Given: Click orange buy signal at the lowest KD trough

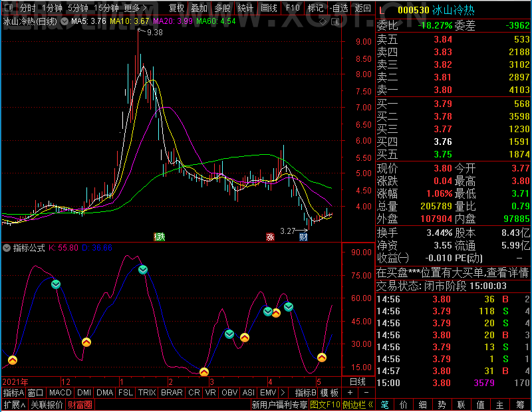Looking at the screenshot, I should 204,372.
